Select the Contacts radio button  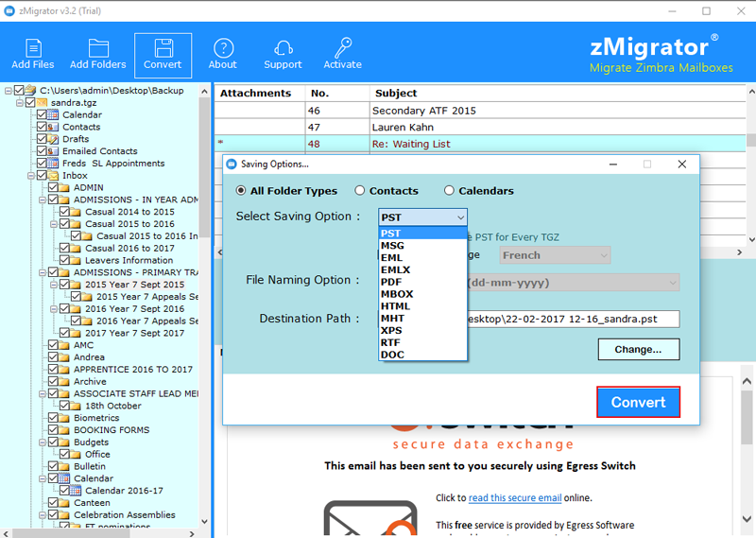[x=360, y=191]
